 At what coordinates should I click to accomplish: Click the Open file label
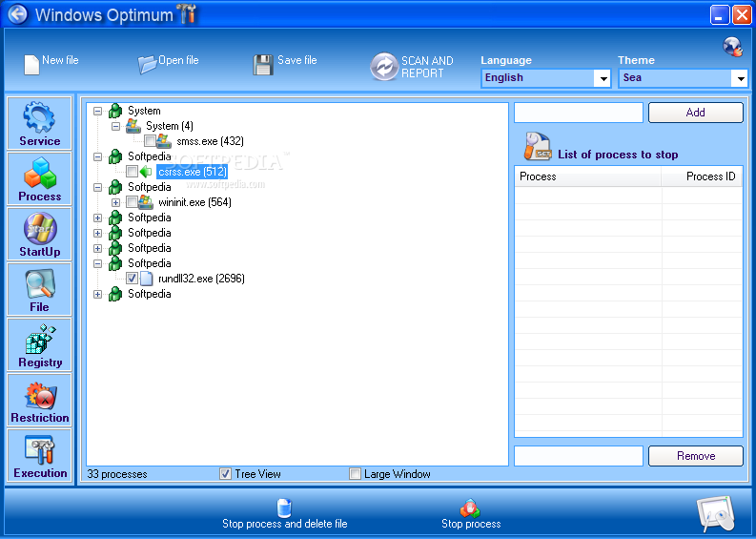point(178,60)
